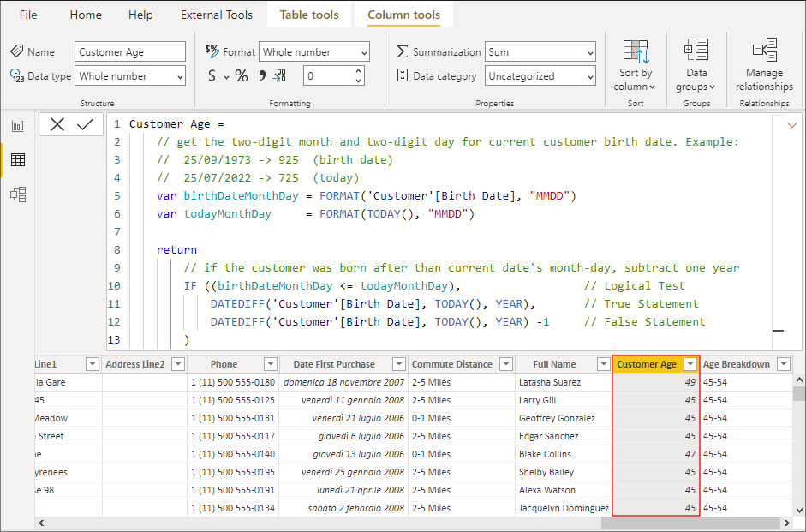This screenshot has width=806, height=532.
Task: Click the Summarization sigma icon
Action: [403, 51]
